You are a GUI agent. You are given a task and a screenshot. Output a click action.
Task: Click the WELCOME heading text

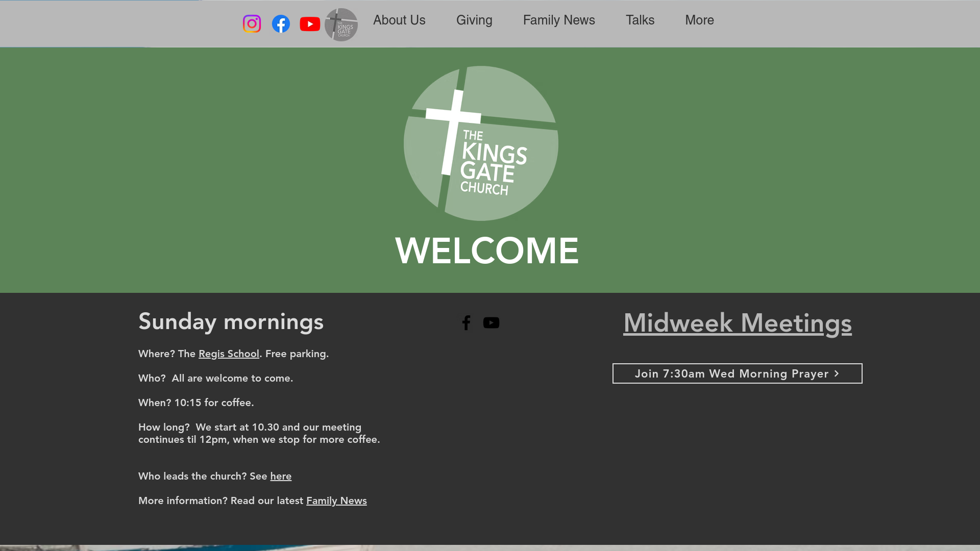(x=487, y=251)
